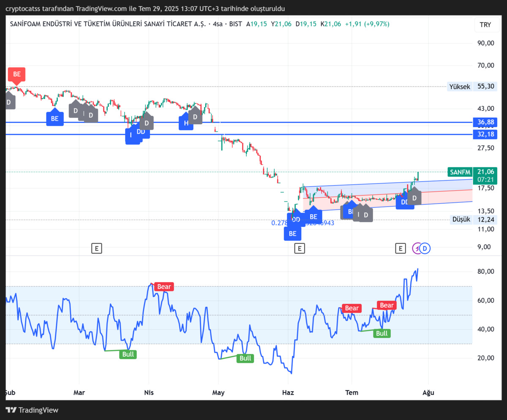The image size is (507, 420).
Task: Click the blue H signal marker
Action: click(185, 123)
